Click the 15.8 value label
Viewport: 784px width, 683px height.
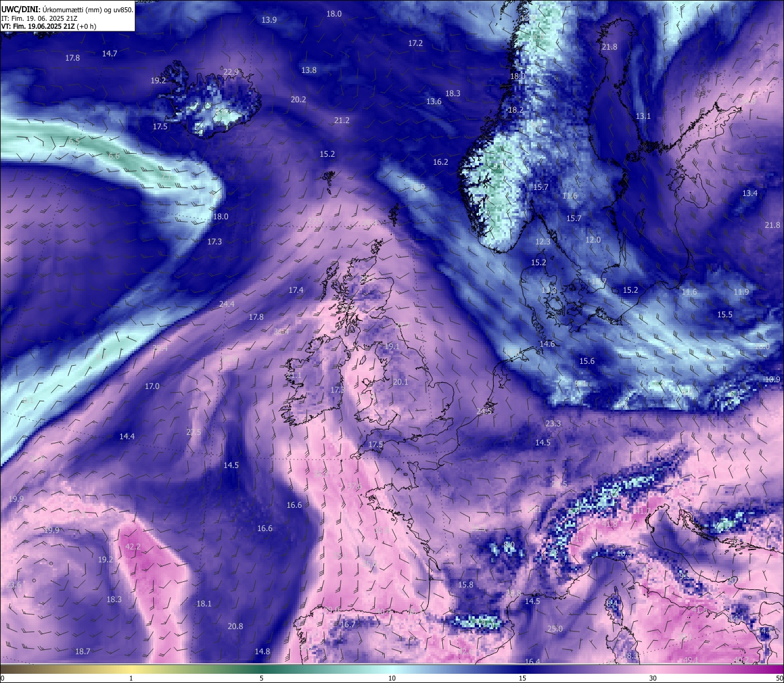pos(466,584)
